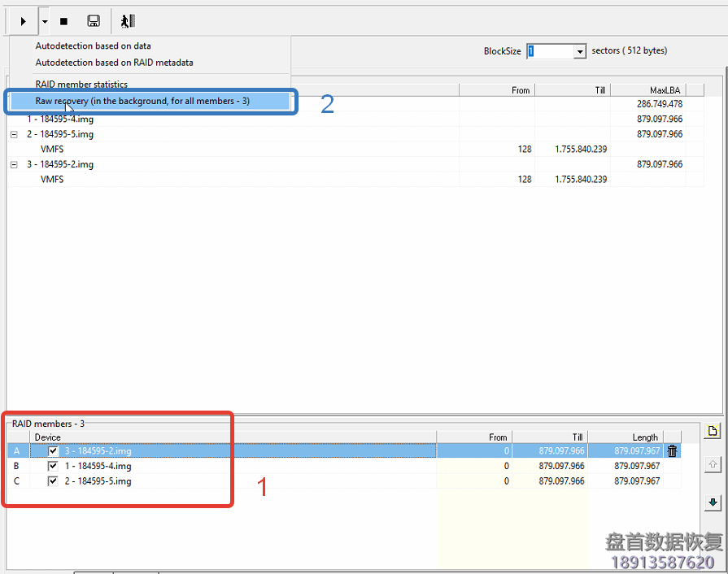
Task: Save the disk image via floppy icon
Action: pyautogui.click(x=93, y=20)
